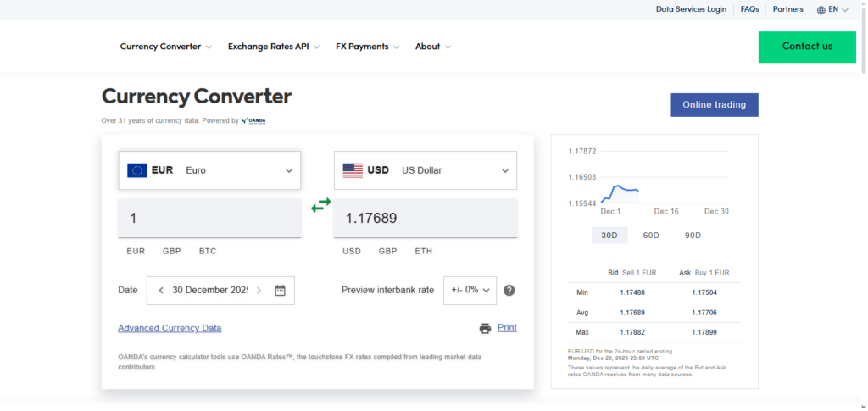This screenshot has height=411, width=868.
Task: Open the USD US Dollar currency dropdown
Action: click(x=426, y=170)
